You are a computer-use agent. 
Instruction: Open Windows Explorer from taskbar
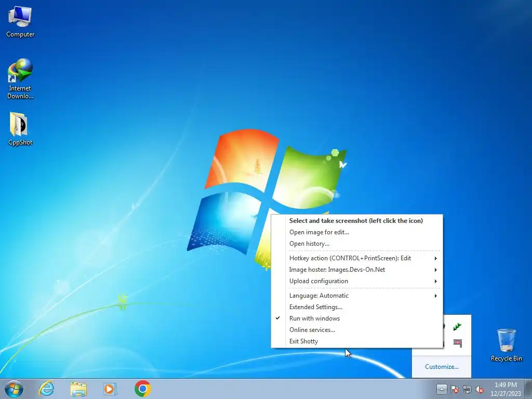click(x=78, y=389)
